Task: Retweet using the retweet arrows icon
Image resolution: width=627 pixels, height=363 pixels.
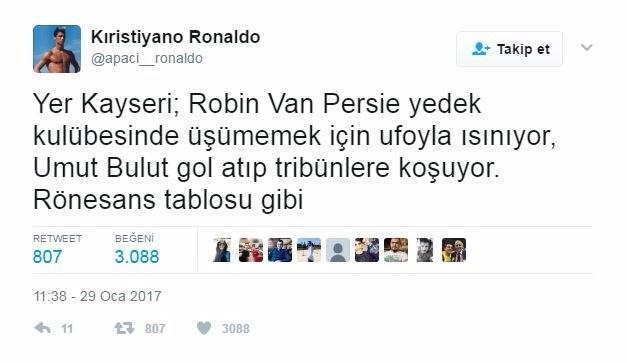Action: point(124,328)
